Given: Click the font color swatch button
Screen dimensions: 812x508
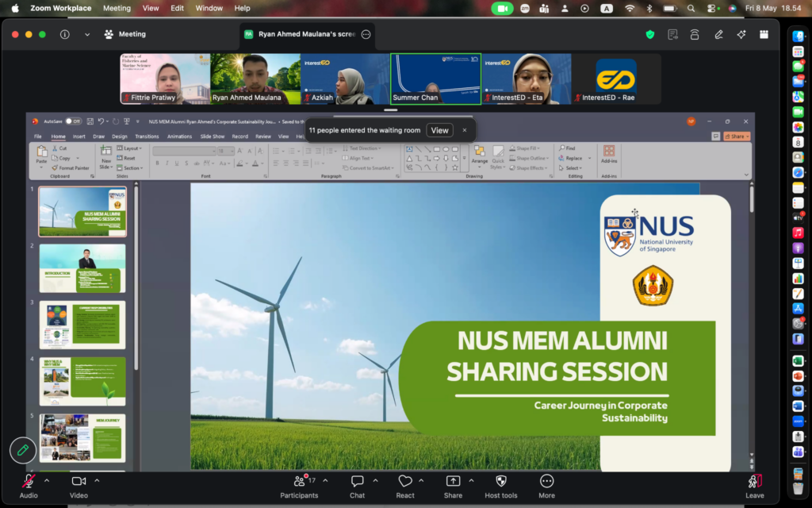Looking at the screenshot, I should pyautogui.click(x=255, y=164).
